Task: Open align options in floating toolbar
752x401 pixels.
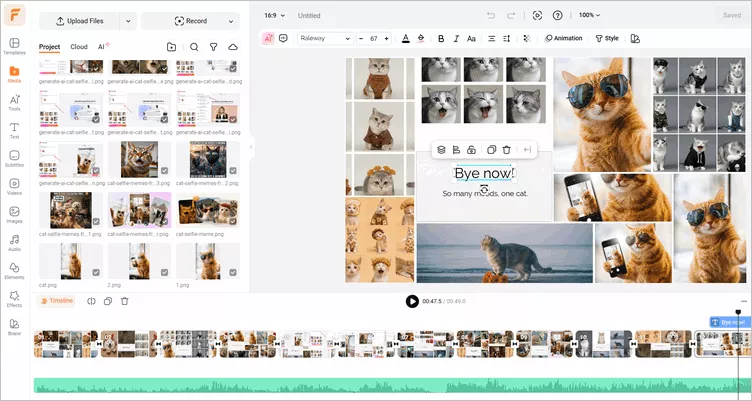Action: [456, 150]
